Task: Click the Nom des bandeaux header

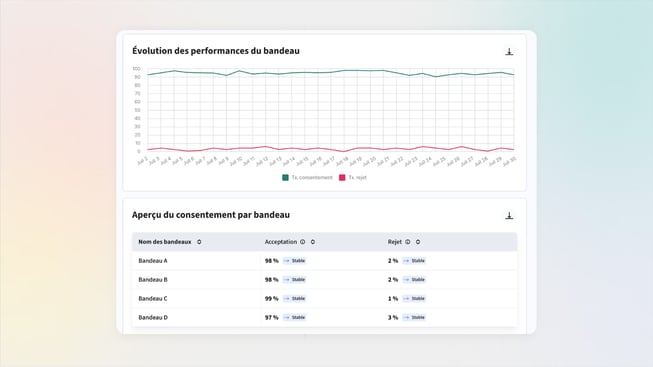Action: coord(165,242)
